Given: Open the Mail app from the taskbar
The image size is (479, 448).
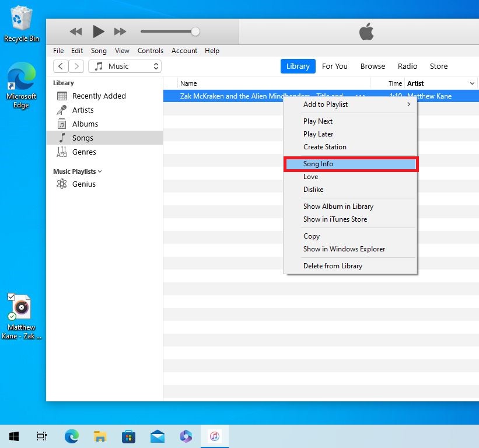Looking at the screenshot, I should click(x=158, y=436).
